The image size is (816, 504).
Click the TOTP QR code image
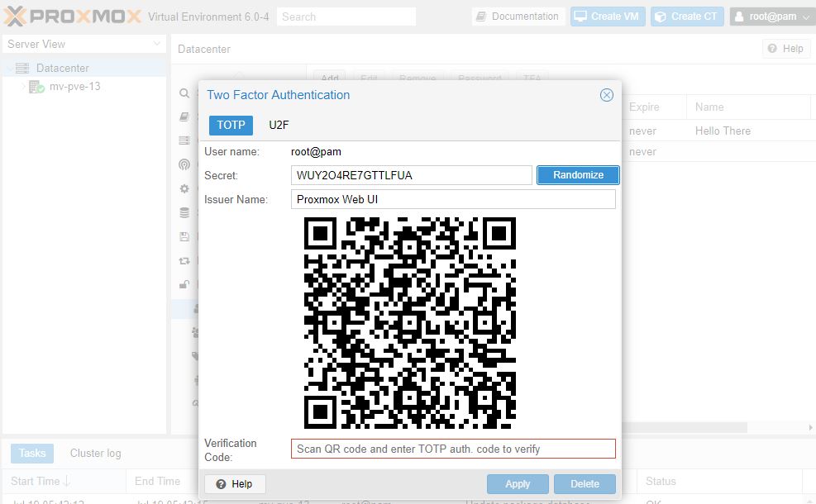(409, 322)
